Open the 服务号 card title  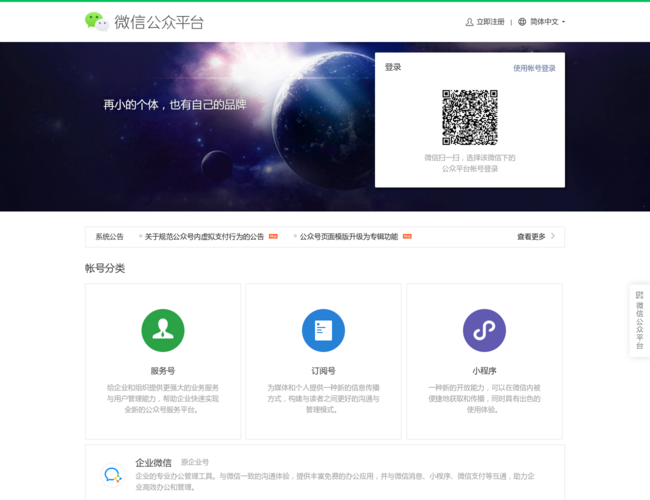(x=162, y=371)
